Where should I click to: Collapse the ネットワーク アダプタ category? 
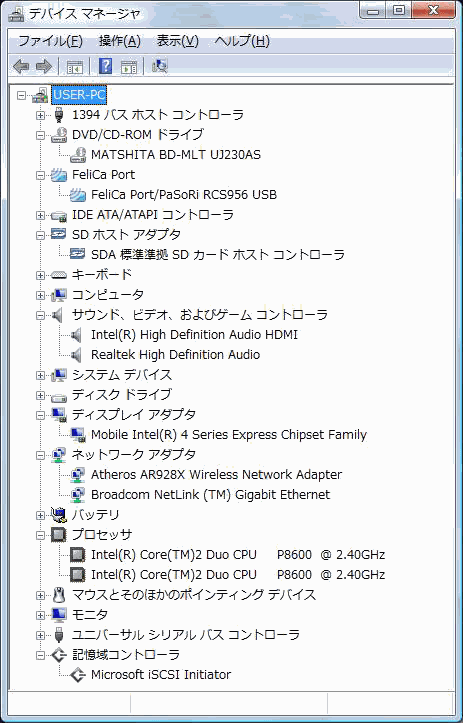pyautogui.click(x=41, y=455)
